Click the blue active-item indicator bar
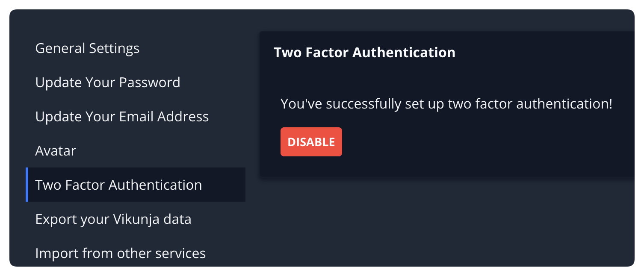Viewport: 644px width, 276px height. (27, 185)
